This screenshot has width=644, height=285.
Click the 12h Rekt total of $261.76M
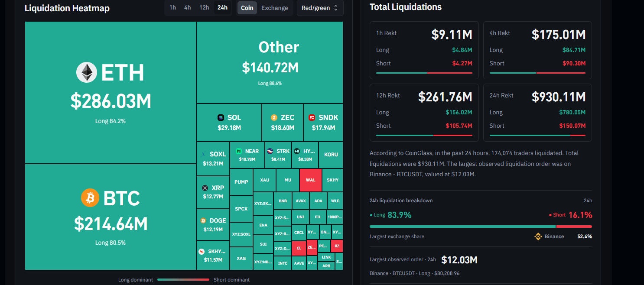point(445,97)
